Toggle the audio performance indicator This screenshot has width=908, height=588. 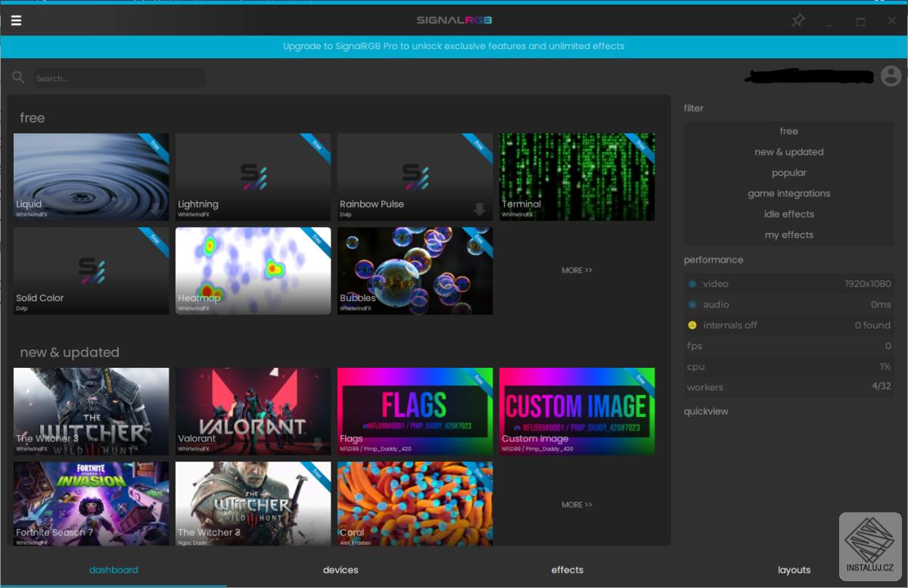pos(692,304)
